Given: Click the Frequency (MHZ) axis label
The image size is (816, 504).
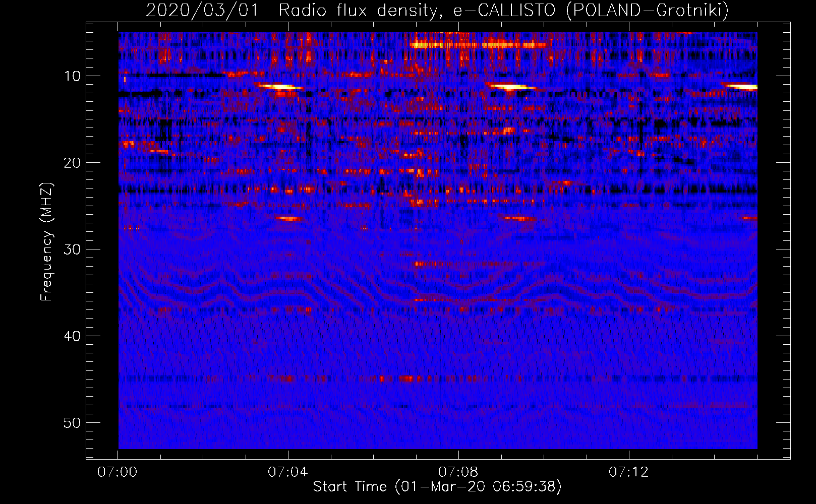Looking at the screenshot, I should pyautogui.click(x=46, y=241).
